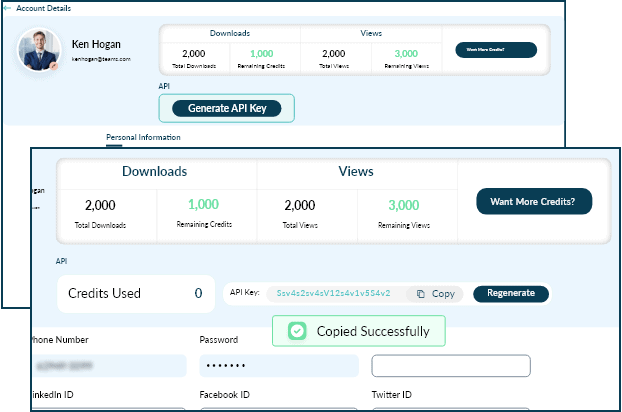Click the Views heading in the front panel
The width and height of the screenshot is (622, 412).
point(356,171)
